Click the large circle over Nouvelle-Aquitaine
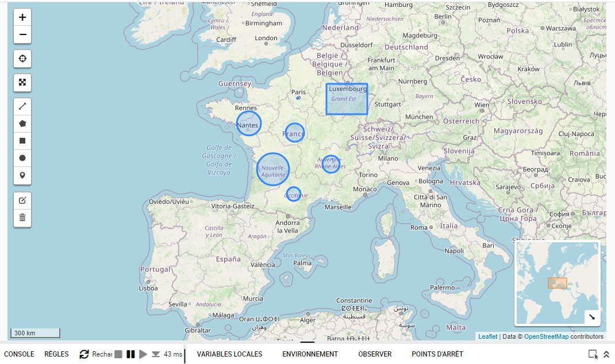This screenshot has width=615, height=364. click(273, 169)
